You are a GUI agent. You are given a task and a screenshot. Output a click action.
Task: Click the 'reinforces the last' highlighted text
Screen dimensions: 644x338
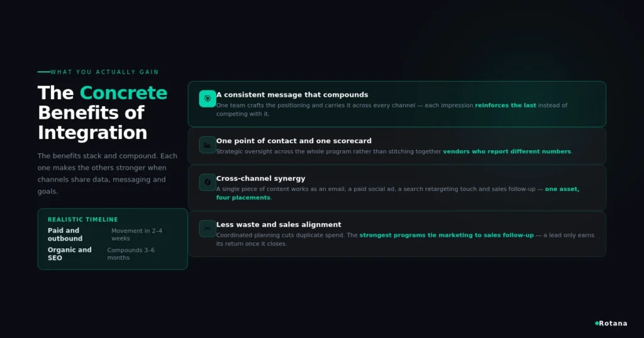click(506, 106)
